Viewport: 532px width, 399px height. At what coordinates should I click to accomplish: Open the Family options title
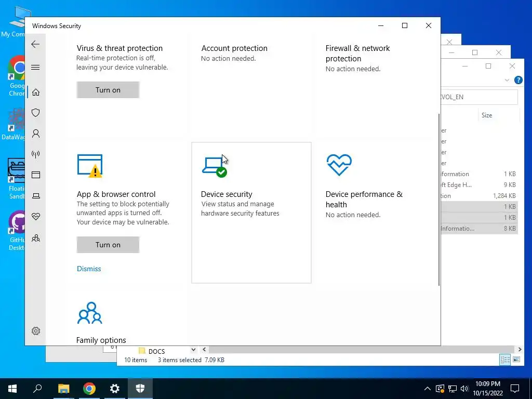pos(101,340)
